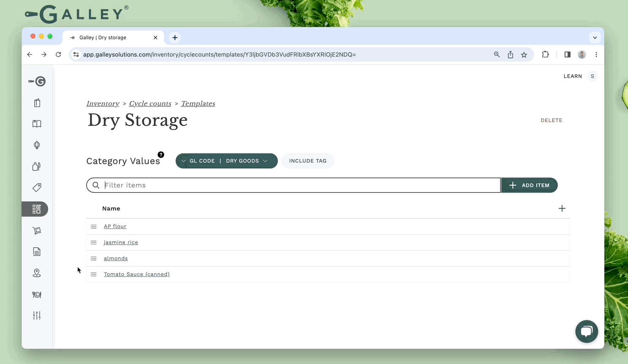Go to Cycle counts breadcrumb
The image size is (628, 364).
[150, 103]
